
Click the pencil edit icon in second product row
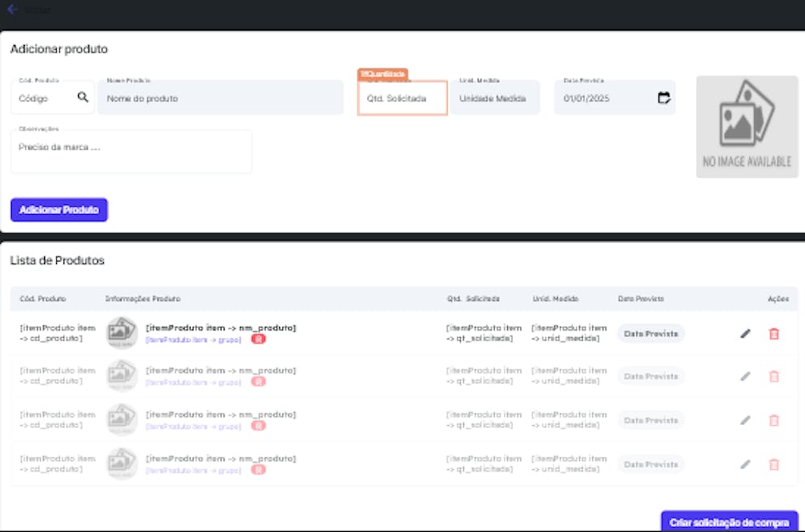(x=745, y=377)
